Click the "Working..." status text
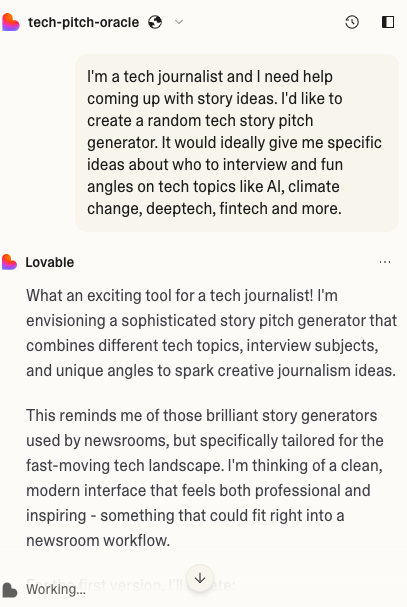 (56, 590)
